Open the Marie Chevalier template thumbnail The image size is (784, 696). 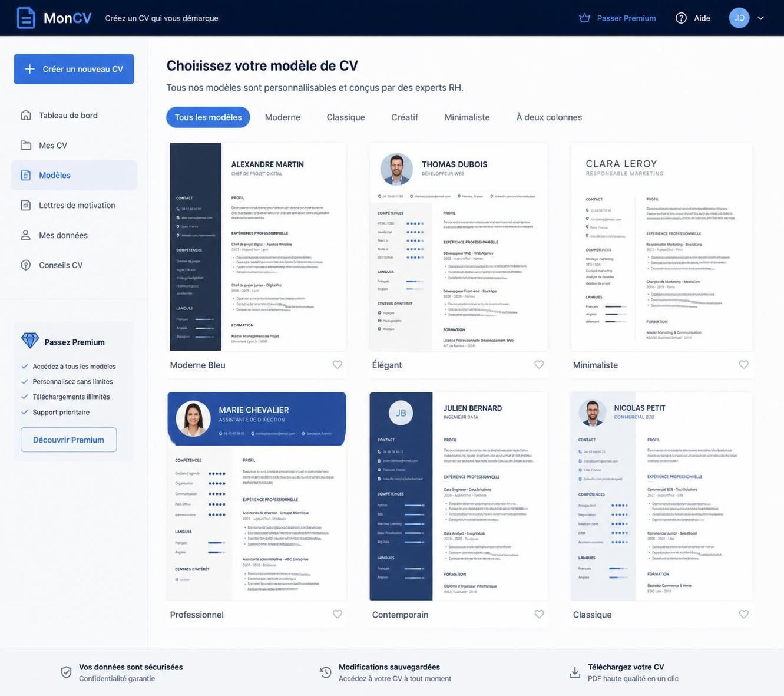point(257,496)
